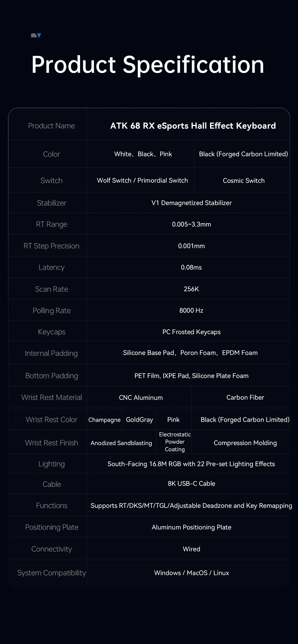Select the Aluminum Positioning Plate value
Image resolution: width=298 pixels, height=644 pixels.
point(191,527)
